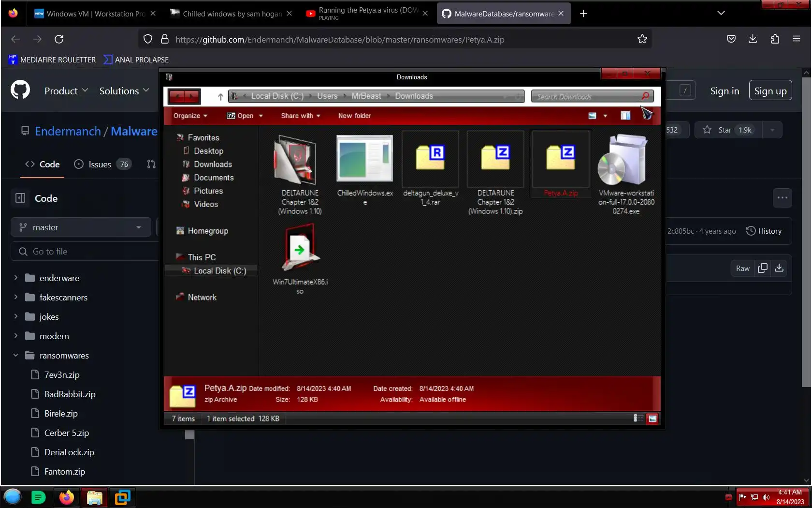
Task: Open the Star lists dropdown arrow
Action: [x=772, y=130]
